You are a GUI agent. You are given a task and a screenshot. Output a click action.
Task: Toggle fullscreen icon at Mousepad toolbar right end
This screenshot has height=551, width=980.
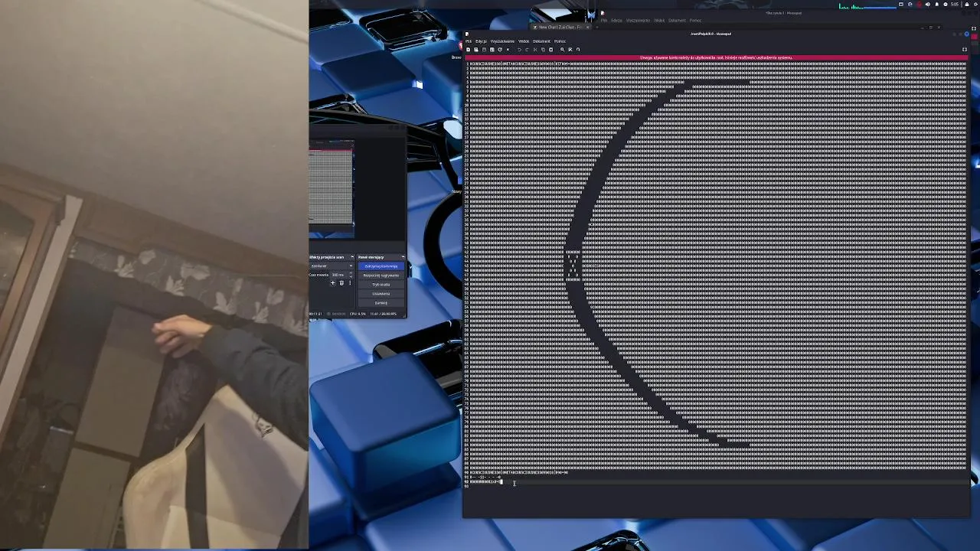pyautogui.click(x=965, y=50)
